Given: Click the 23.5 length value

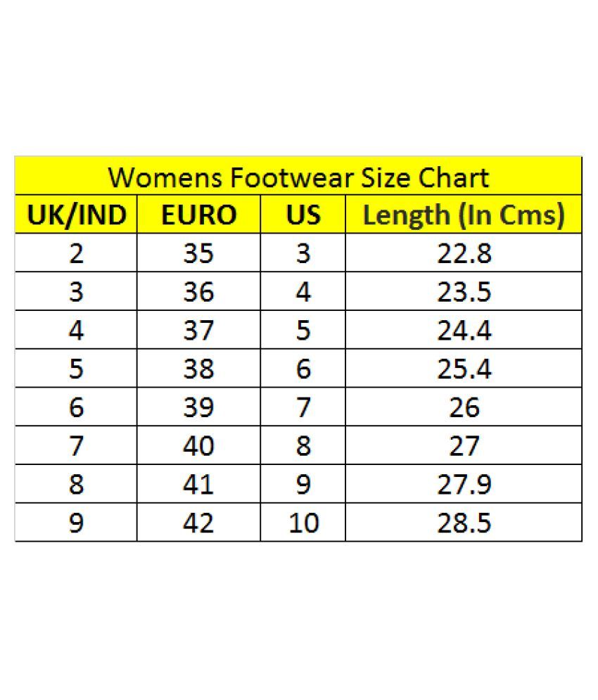Looking at the screenshot, I should pos(463,292).
